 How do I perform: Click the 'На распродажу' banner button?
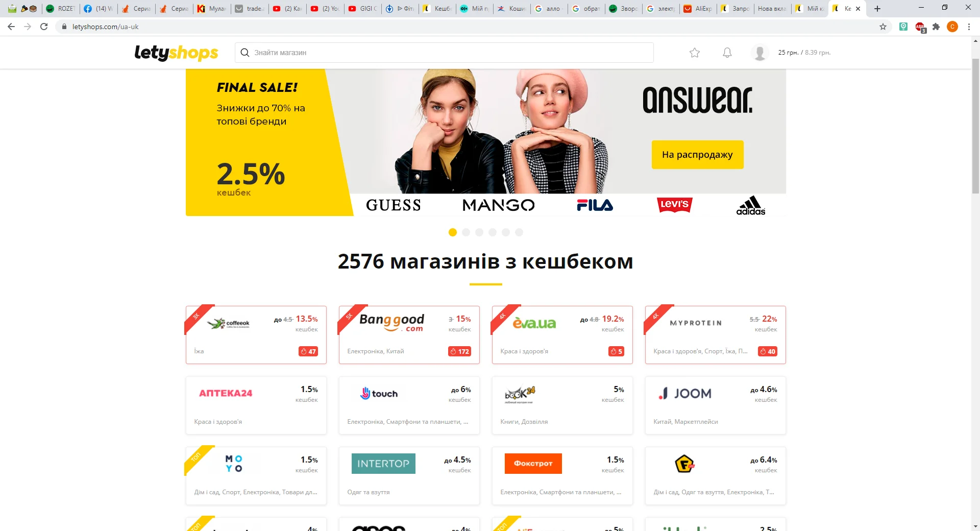pyautogui.click(x=697, y=155)
